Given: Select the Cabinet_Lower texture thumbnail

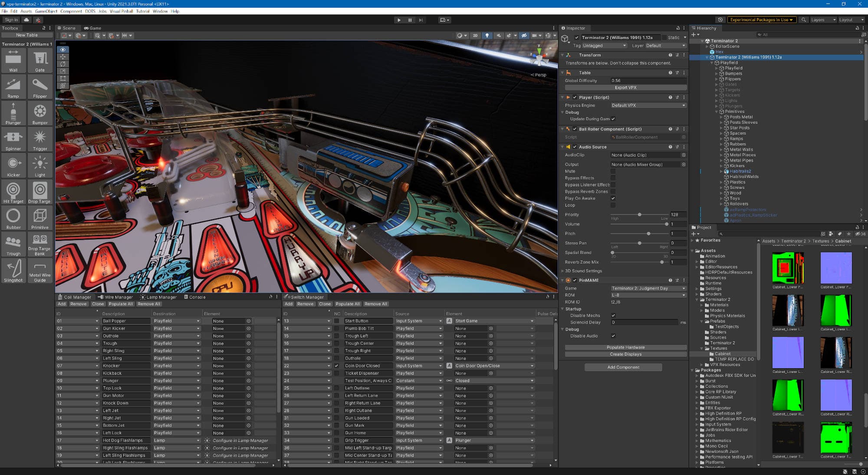Looking at the screenshot, I should pyautogui.click(x=788, y=268).
